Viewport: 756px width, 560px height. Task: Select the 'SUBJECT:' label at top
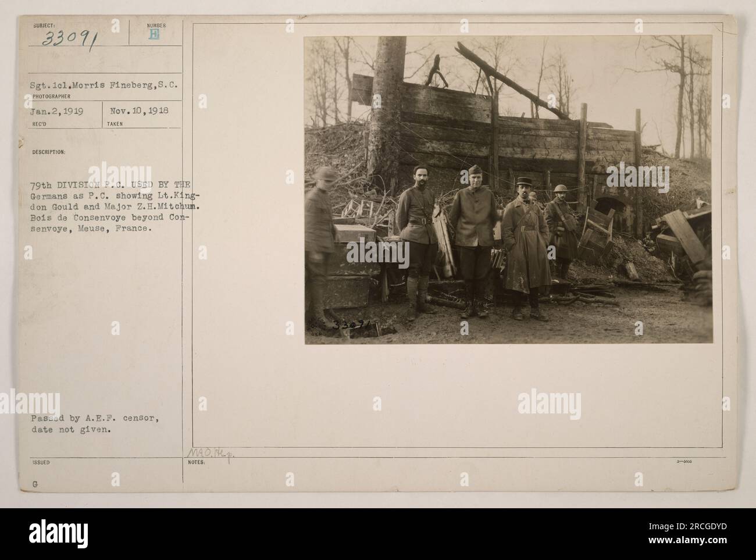(x=44, y=26)
